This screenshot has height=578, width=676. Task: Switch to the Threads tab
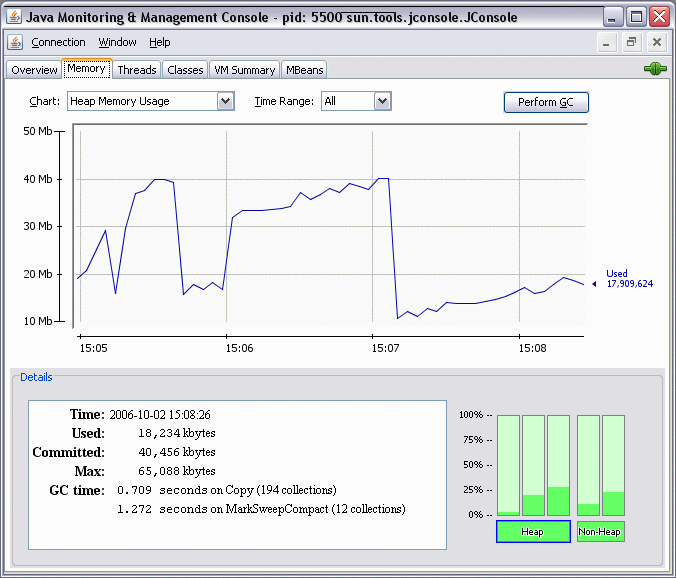(136, 70)
